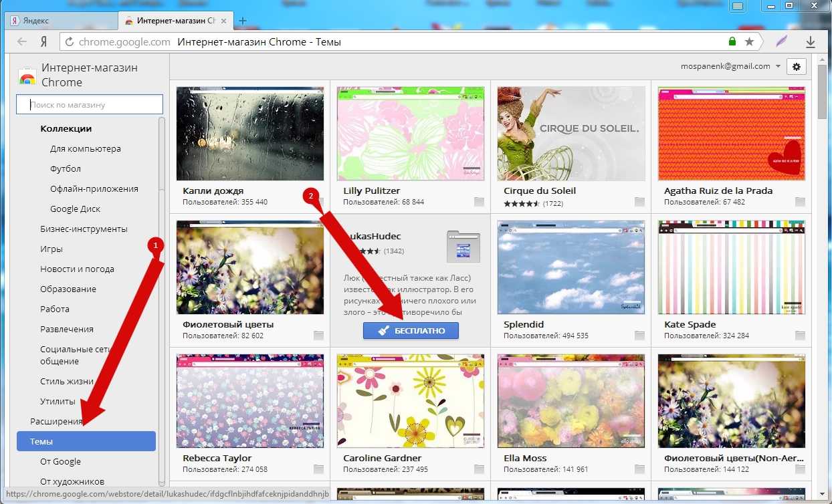Open the Rebecca Taylor theme thumbnail
Screen dimensions: 832x504
[250, 401]
